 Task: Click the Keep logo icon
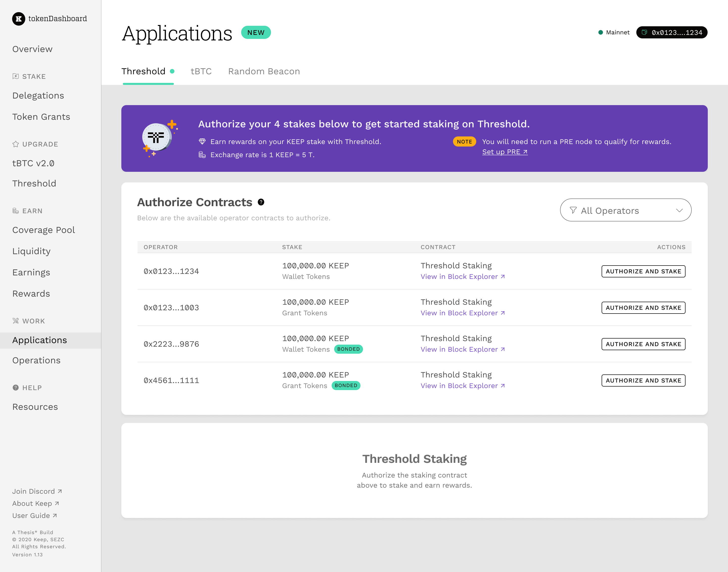[x=18, y=19]
